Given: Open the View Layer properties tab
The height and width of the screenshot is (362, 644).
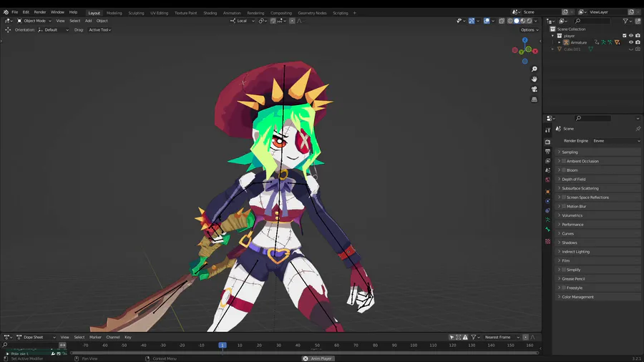Looking at the screenshot, I should (x=547, y=161).
